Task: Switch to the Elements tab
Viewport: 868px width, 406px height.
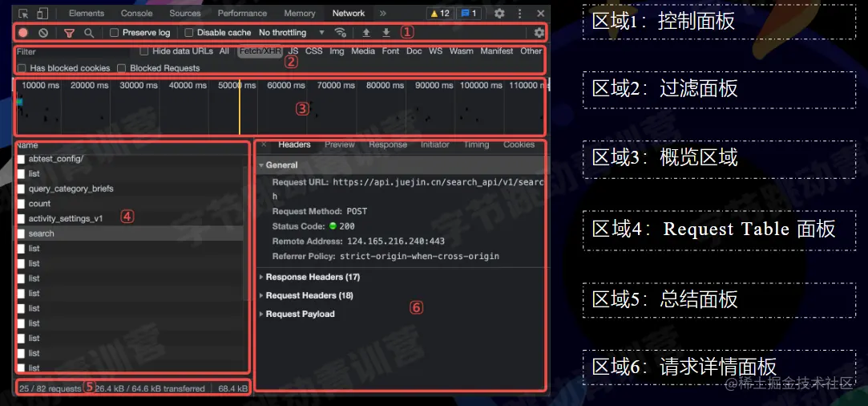Action: 87,14
